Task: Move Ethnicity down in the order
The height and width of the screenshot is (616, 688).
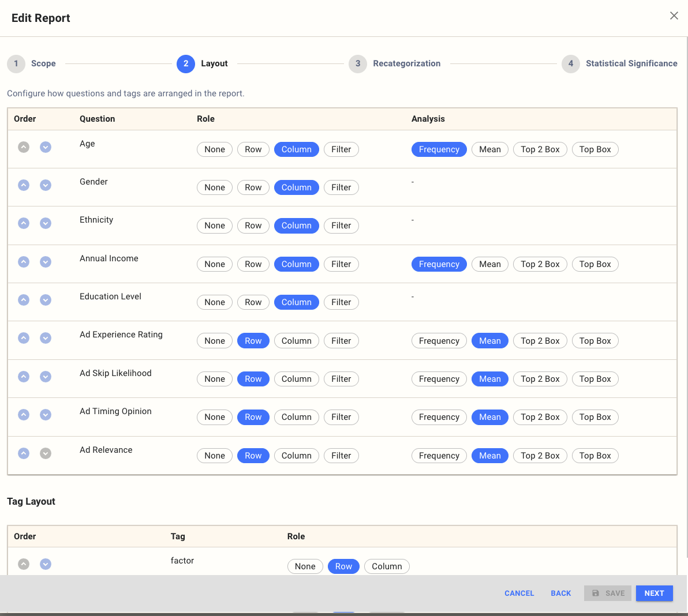Action: click(x=46, y=223)
